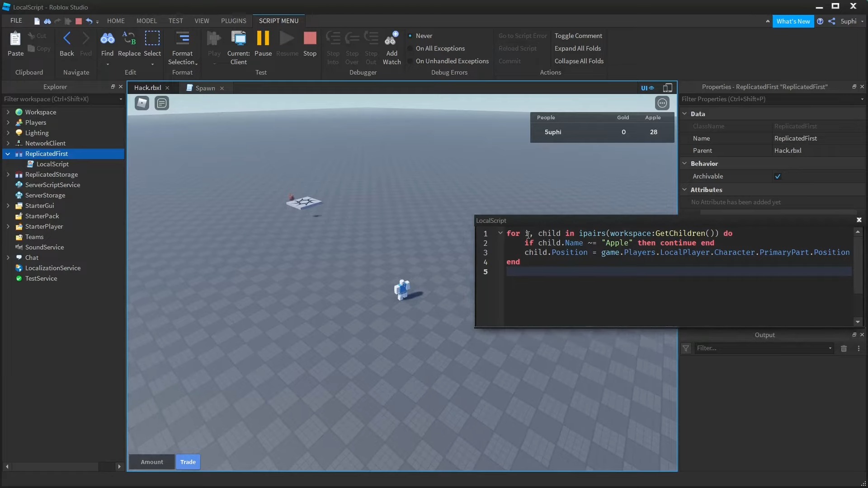868x488 pixels.
Task: Open Output panel options menu
Action: (x=859, y=348)
